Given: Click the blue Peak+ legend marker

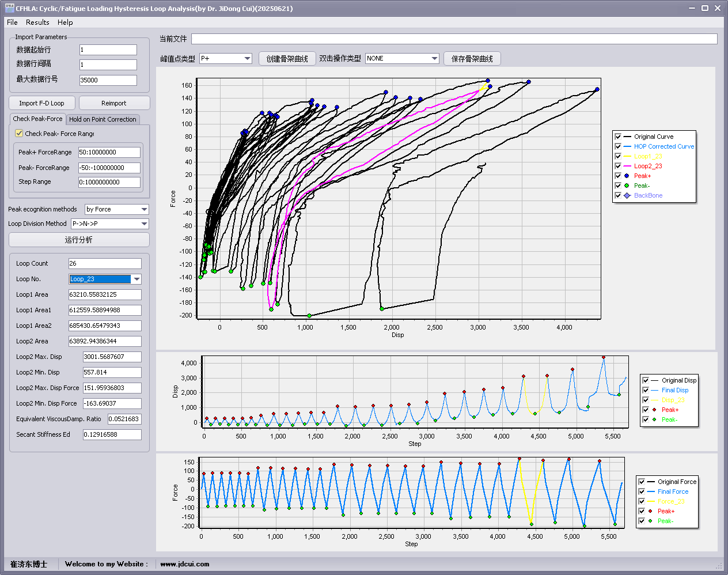Looking at the screenshot, I should click(627, 176).
